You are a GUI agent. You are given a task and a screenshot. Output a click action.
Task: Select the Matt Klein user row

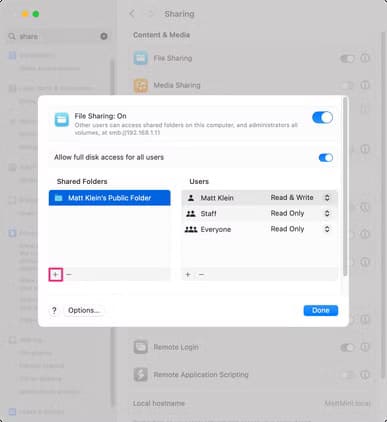click(x=259, y=198)
